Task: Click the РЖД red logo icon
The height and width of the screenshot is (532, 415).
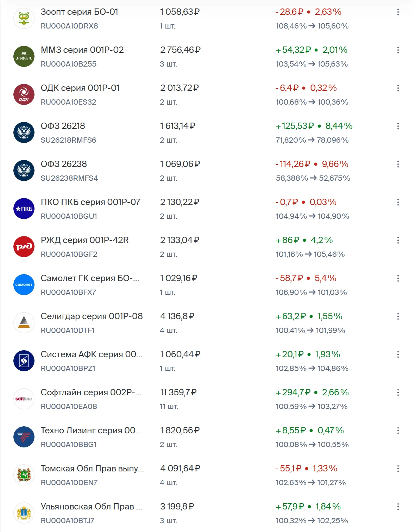Action: 24,247
